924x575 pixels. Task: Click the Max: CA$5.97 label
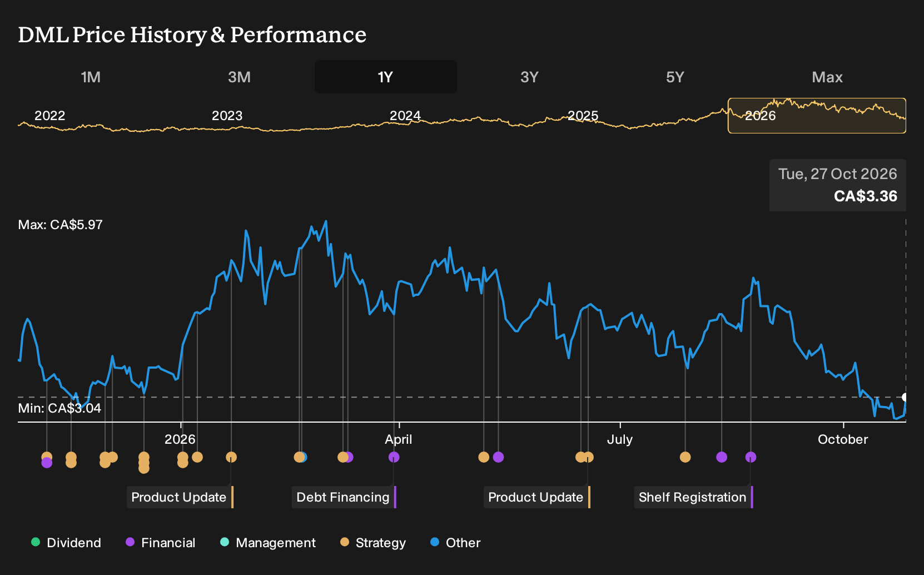(x=60, y=225)
